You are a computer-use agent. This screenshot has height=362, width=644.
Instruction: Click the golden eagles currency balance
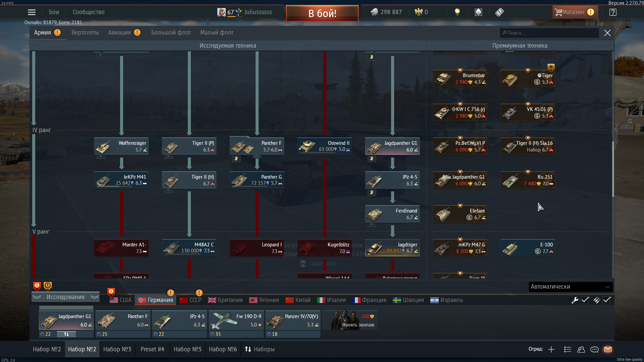click(421, 12)
